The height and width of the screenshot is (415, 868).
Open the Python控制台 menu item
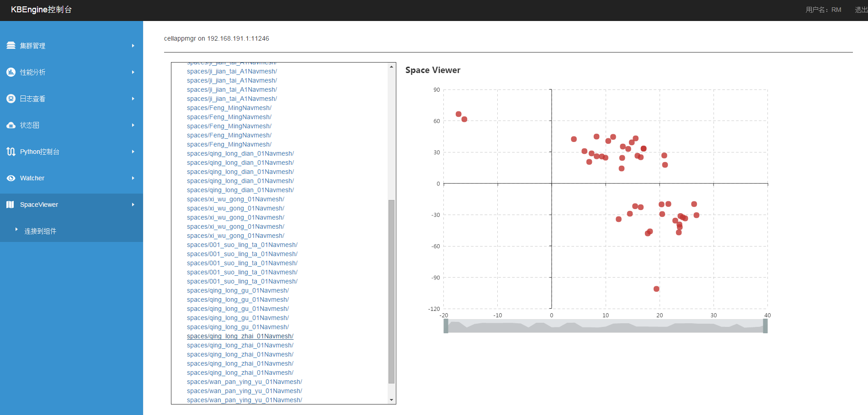(x=71, y=152)
